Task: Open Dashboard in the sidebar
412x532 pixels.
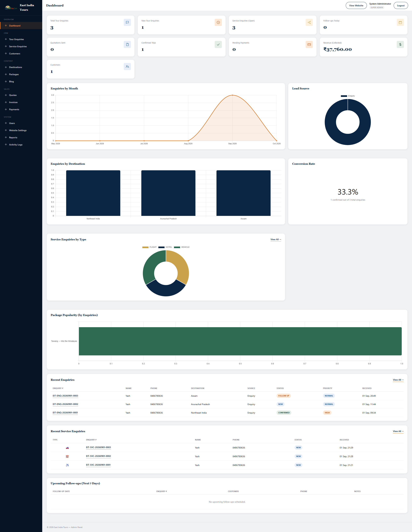Action: pos(21,26)
